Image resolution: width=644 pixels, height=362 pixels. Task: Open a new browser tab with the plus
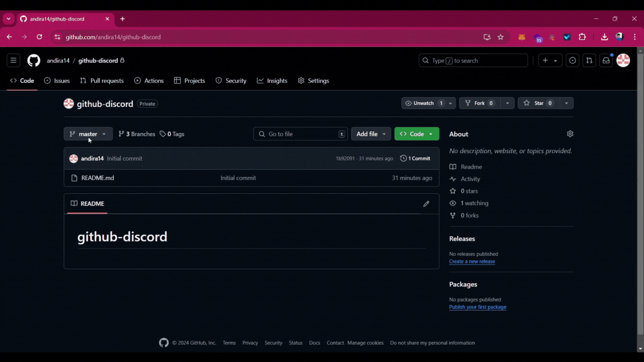(122, 19)
